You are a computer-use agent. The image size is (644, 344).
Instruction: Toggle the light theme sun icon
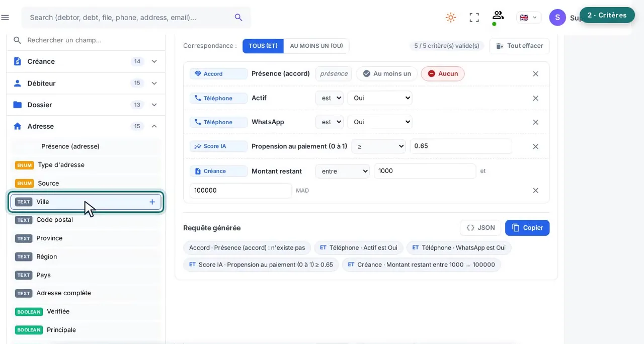pyautogui.click(x=451, y=18)
